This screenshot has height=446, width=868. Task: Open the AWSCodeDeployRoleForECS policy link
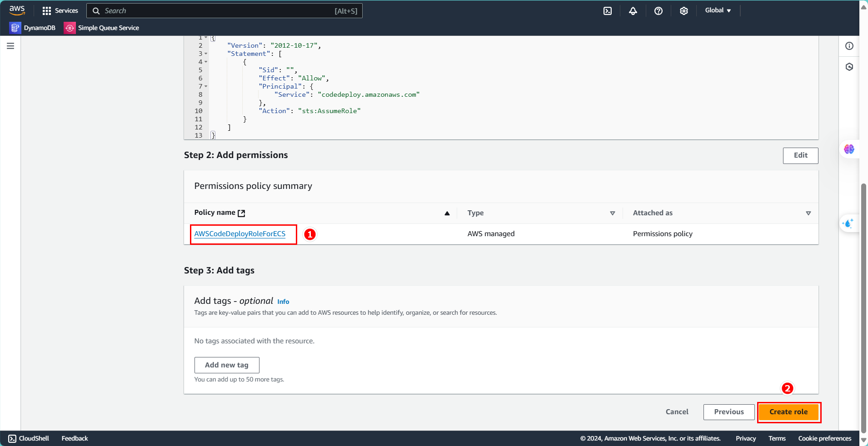tap(240, 234)
